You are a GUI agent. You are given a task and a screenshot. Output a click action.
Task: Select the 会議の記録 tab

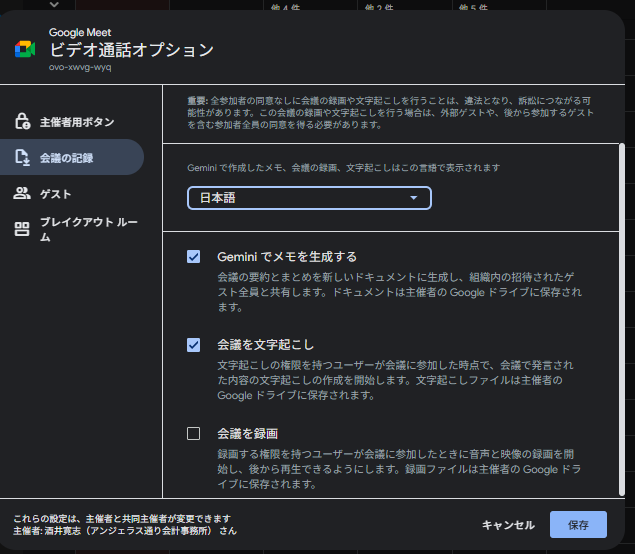[x=72, y=157]
